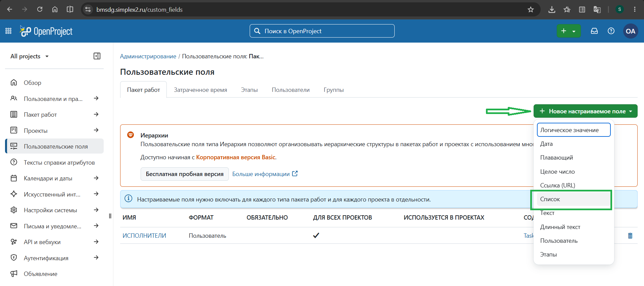
Task: Expand the Настройки системы sidebar arrow
Action: click(96, 210)
